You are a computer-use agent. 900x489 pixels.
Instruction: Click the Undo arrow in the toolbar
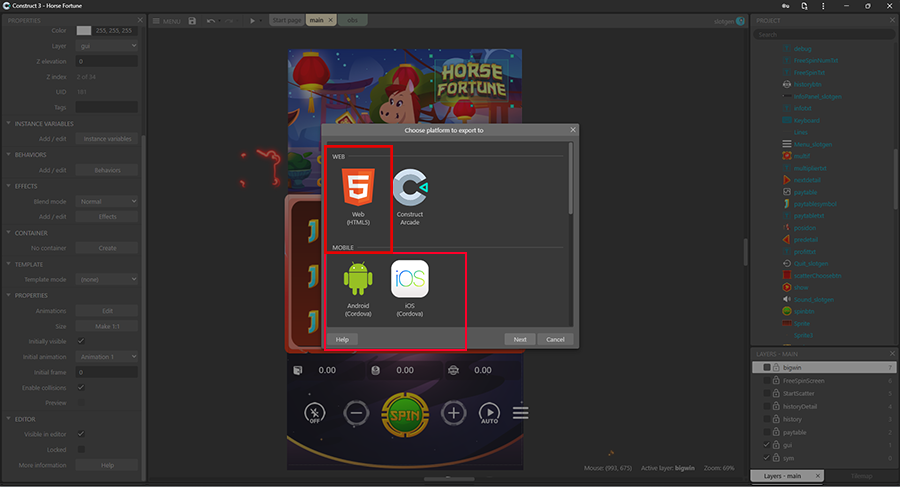211,20
